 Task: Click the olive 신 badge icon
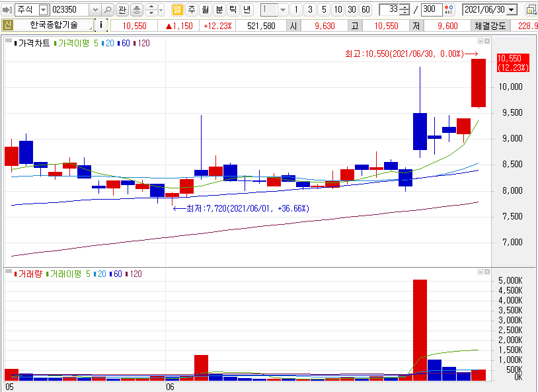click(x=7, y=25)
